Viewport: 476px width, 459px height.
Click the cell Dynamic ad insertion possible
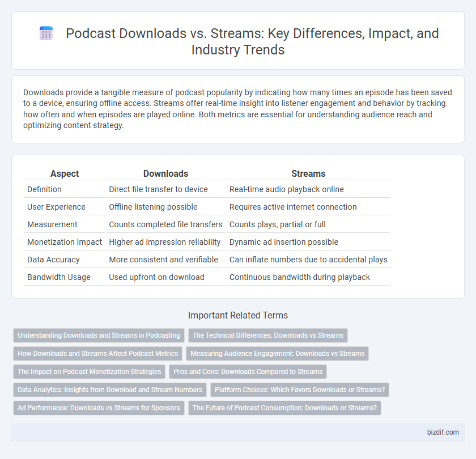[308, 243]
